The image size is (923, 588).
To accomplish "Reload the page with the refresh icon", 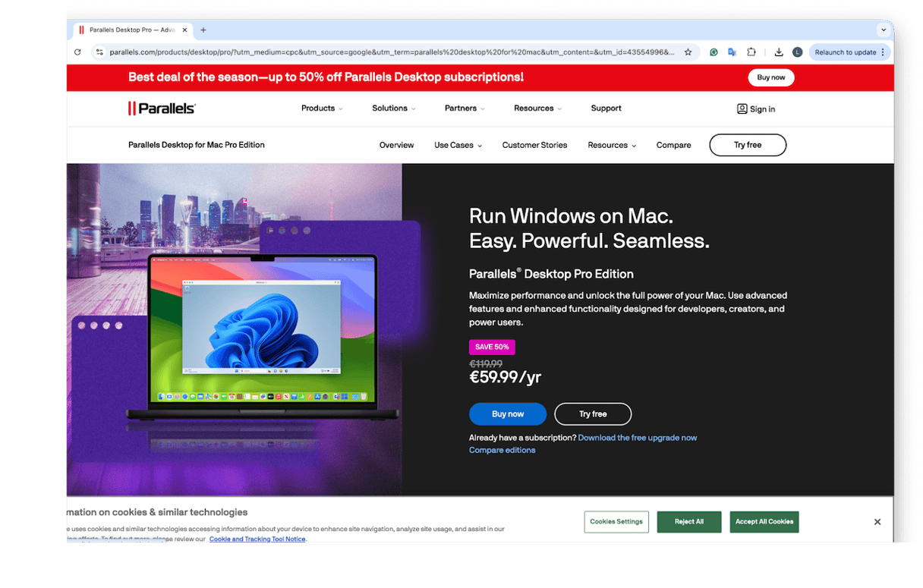I will (x=77, y=52).
